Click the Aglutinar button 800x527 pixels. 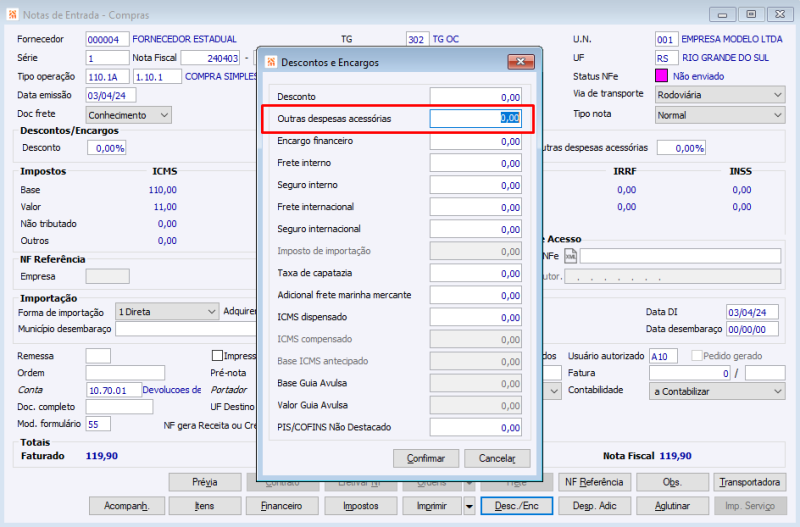672,506
